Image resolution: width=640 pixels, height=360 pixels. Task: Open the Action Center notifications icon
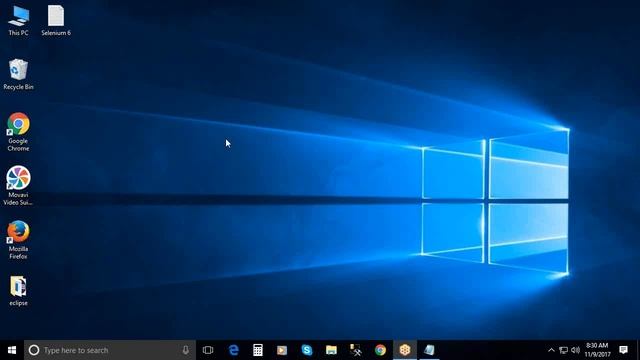click(x=623, y=350)
